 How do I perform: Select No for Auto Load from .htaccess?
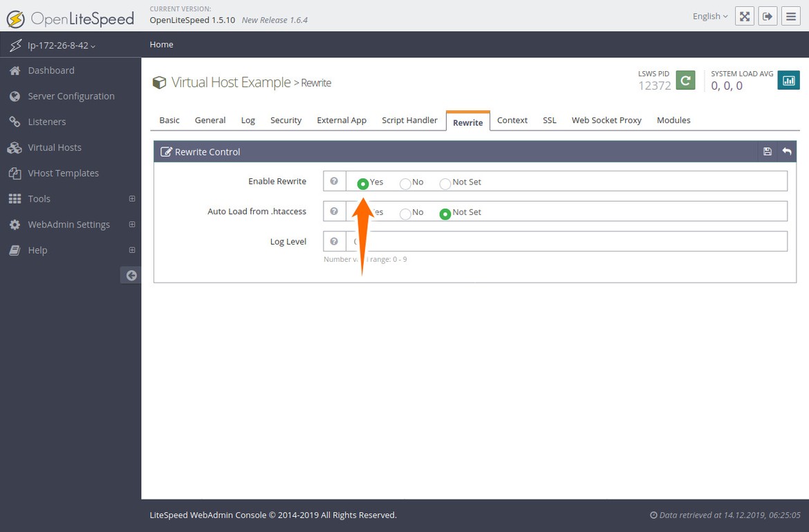(x=405, y=213)
